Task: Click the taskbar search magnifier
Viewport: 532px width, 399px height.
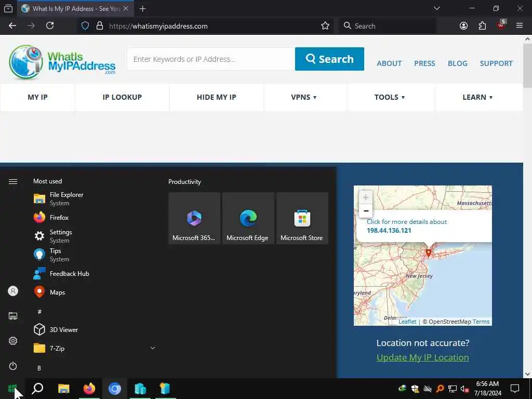Action: click(x=37, y=389)
